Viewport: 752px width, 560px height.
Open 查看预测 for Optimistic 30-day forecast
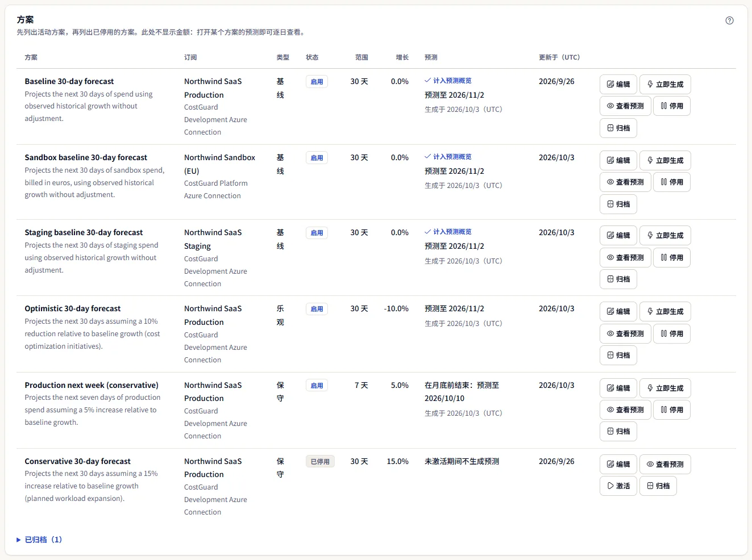tap(625, 333)
